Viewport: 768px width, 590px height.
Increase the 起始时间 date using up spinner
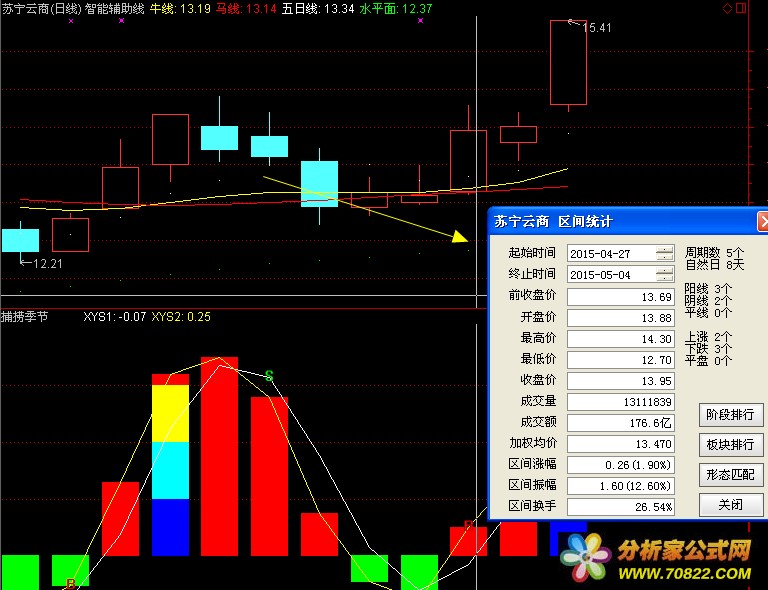click(x=665, y=250)
